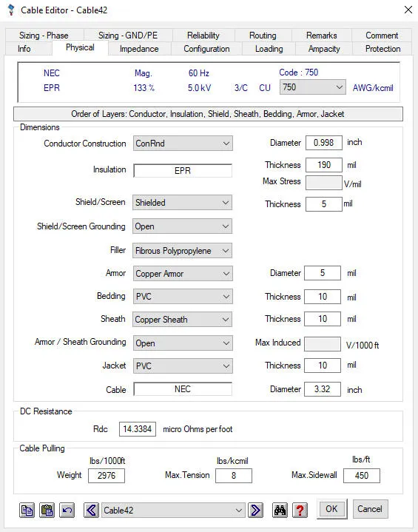Open the Cable42 selector dropdown
The width and height of the screenshot is (418, 532).
click(x=173, y=510)
